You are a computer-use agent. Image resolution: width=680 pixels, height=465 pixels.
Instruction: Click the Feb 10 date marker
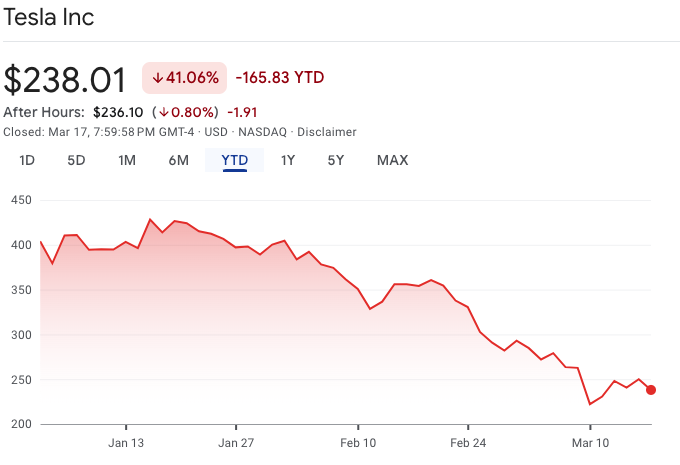[358, 442]
